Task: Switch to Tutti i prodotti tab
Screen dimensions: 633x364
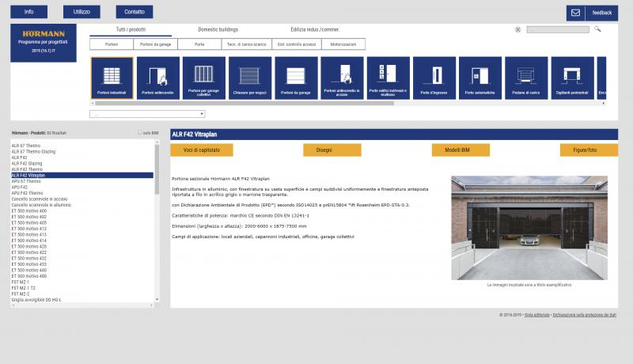Action: pyautogui.click(x=131, y=29)
